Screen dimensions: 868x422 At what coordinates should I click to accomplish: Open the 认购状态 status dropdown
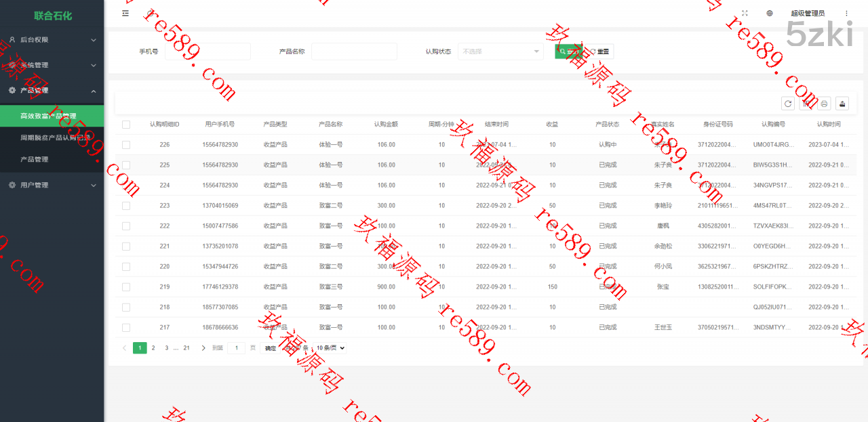coord(500,51)
